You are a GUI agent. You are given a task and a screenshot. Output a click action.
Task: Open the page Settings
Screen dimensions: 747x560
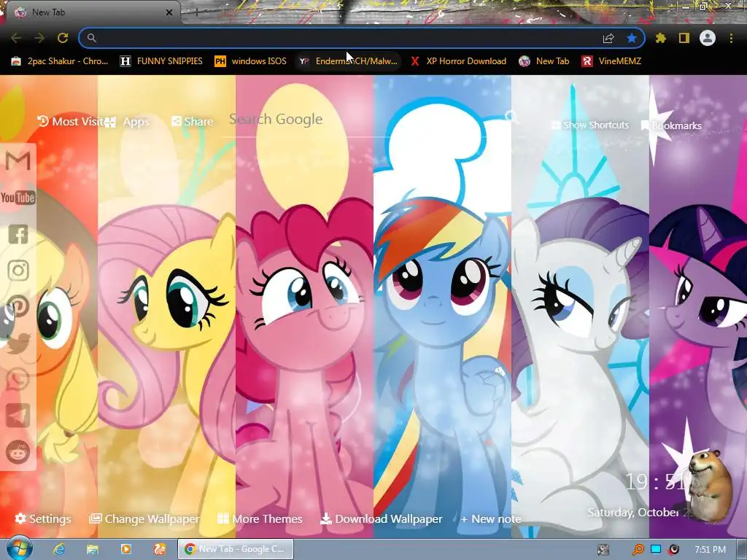click(43, 518)
